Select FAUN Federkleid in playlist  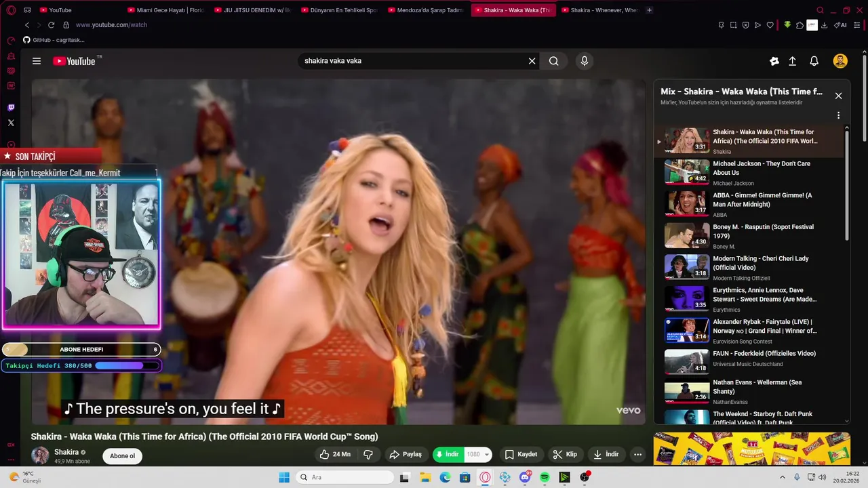pyautogui.click(x=749, y=363)
